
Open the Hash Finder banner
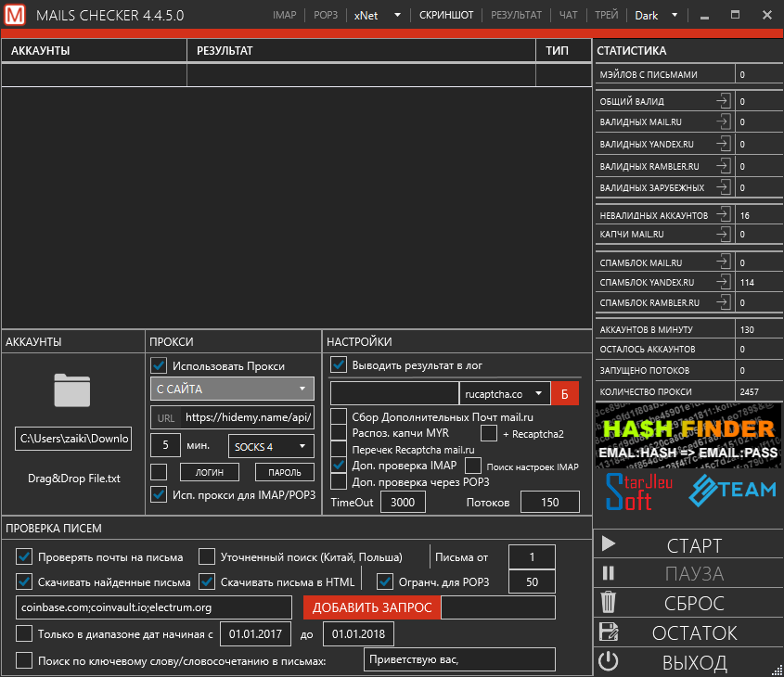[x=688, y=434]
